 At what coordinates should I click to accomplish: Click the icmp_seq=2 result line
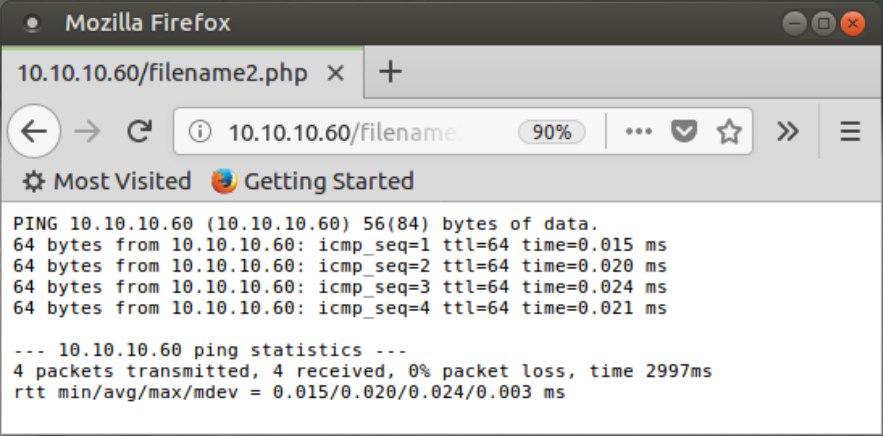(340, 266)
